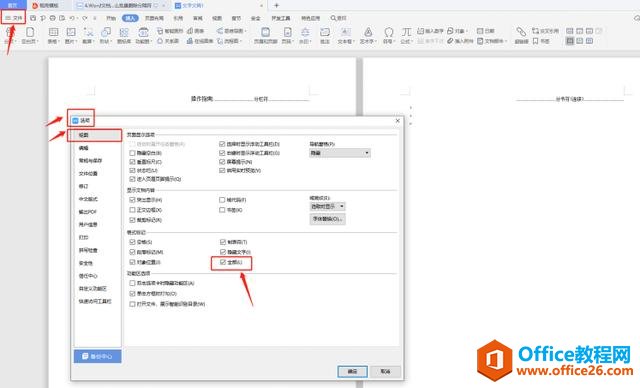Open the 备份中心 backup center button
The width and height of the screenshot is (640, 388).
tap(98, 356)
